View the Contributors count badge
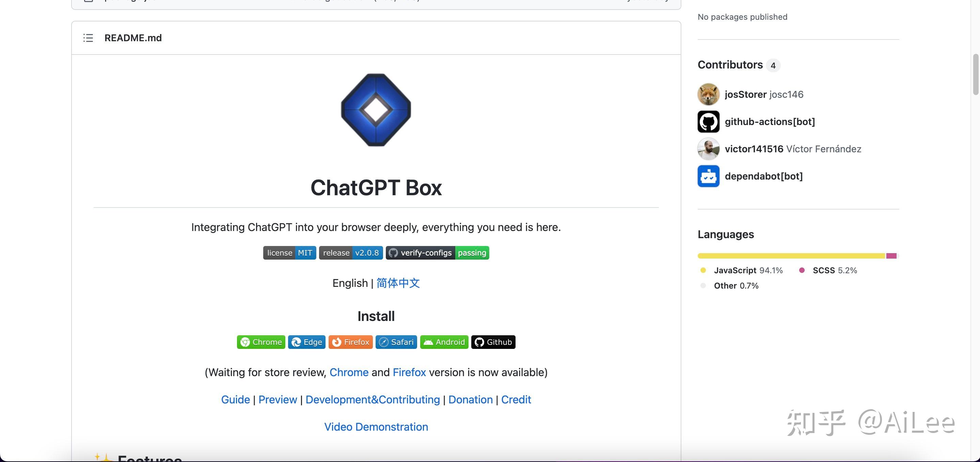The image size is (980, 462). coord(773,65)
